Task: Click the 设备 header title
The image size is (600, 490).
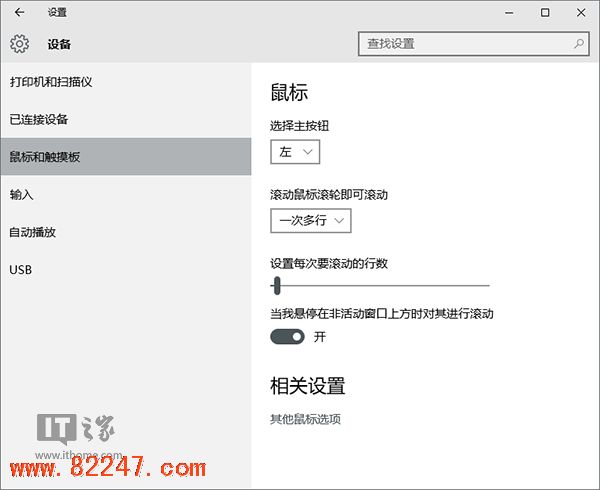Action: click(59, 44)
